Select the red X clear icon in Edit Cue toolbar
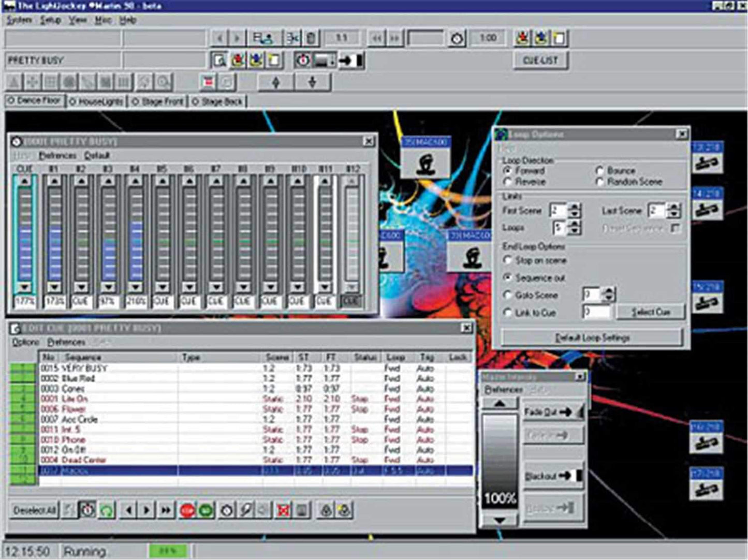The image size is (748, 560). 283,510
